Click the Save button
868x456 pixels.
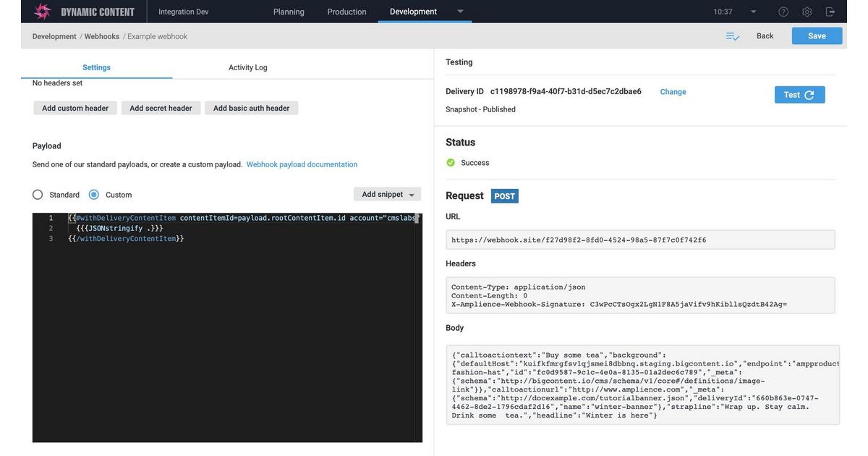pyautogui.click(x=817, y=36)
